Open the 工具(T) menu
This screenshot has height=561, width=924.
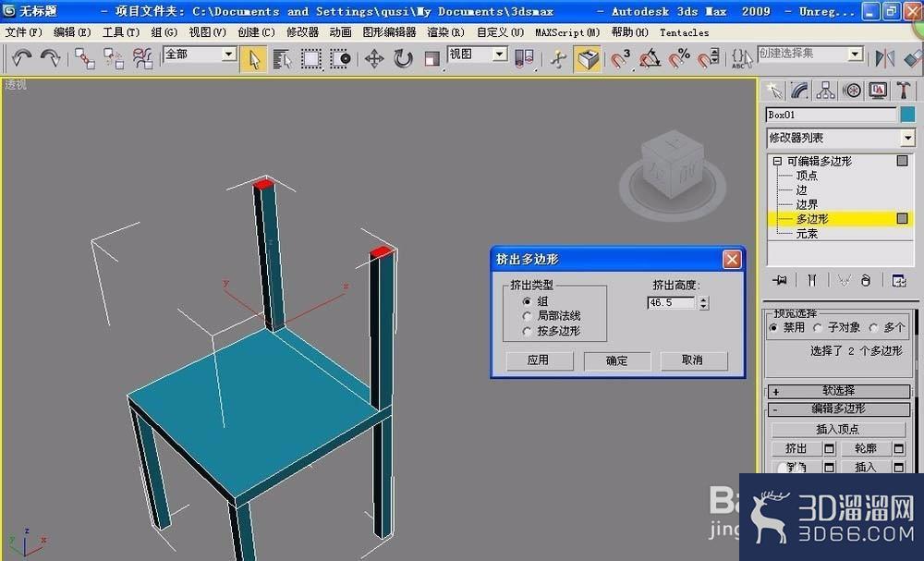(121, 32)
